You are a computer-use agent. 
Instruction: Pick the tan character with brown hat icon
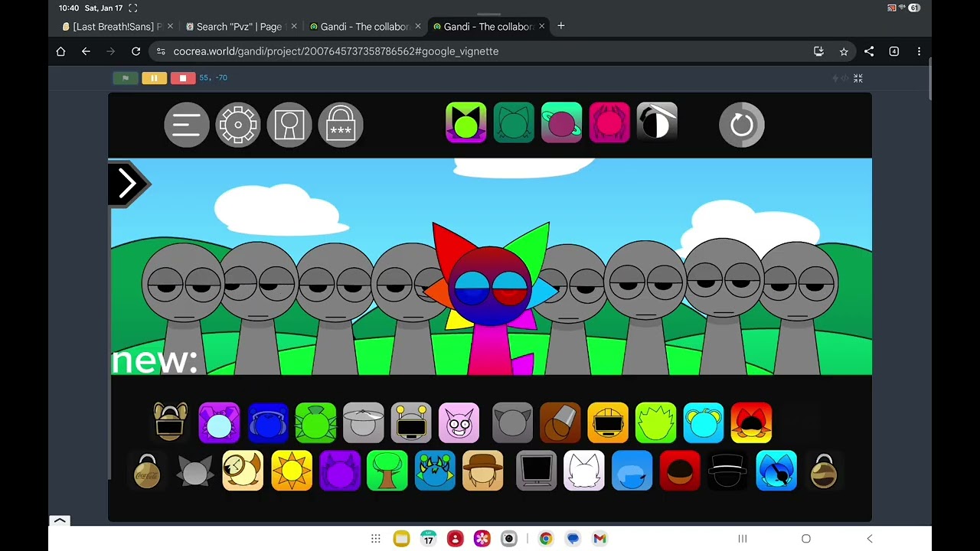(483, 471)
